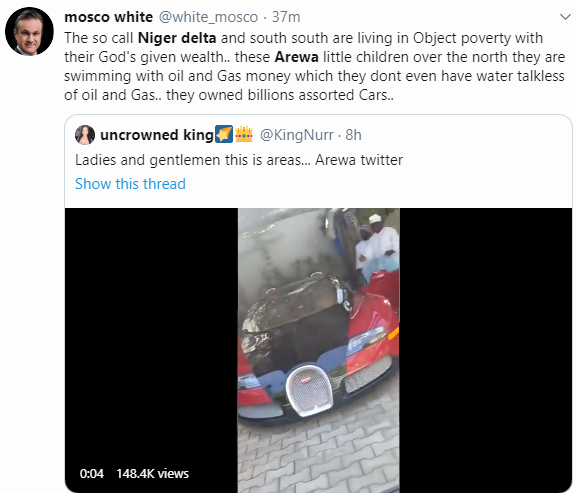Open the quoted tweet text about Arewa twitter
The height and width of the screenshot is (493, 576).
coord(239,160)
